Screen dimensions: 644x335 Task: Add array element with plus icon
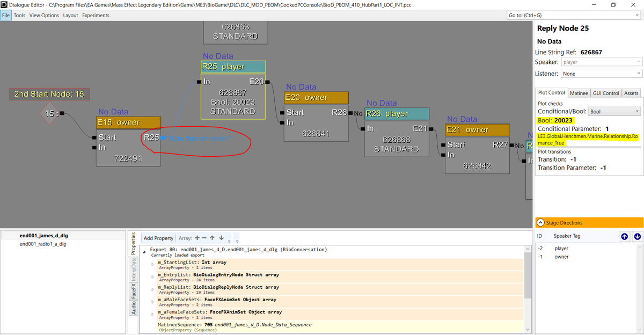pyautogui.click(x=197, y=238)
